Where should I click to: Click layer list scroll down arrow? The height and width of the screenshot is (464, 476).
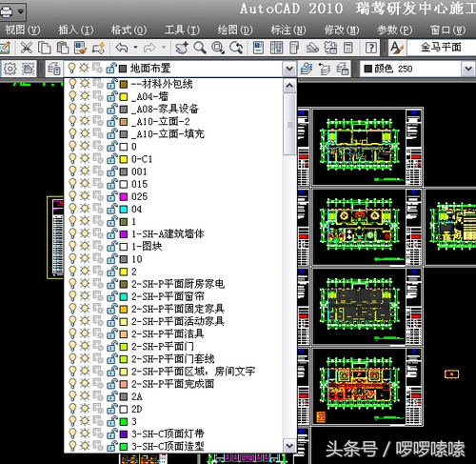tap(289, 445)
